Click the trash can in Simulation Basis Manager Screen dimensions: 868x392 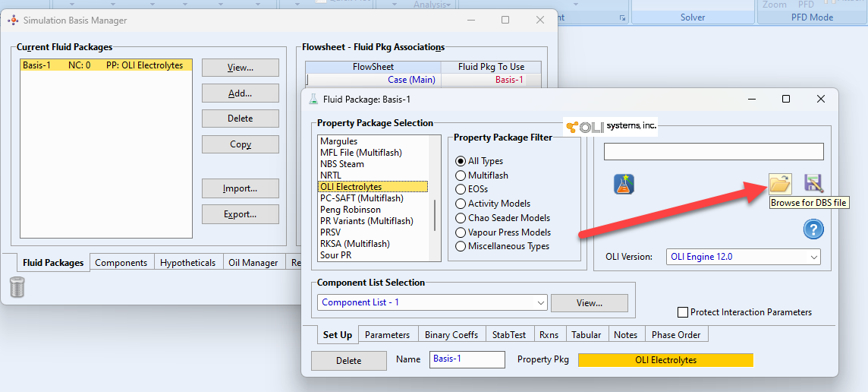pos(17,286)
